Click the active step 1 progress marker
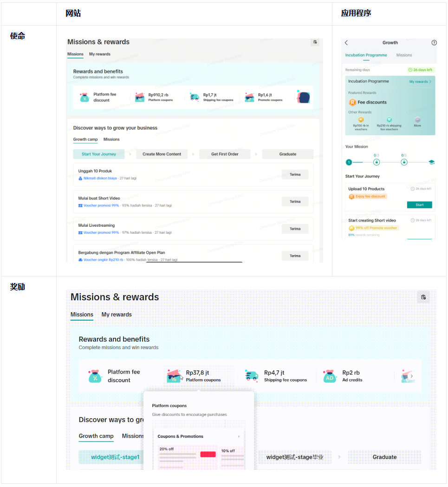 pos(349,162)
